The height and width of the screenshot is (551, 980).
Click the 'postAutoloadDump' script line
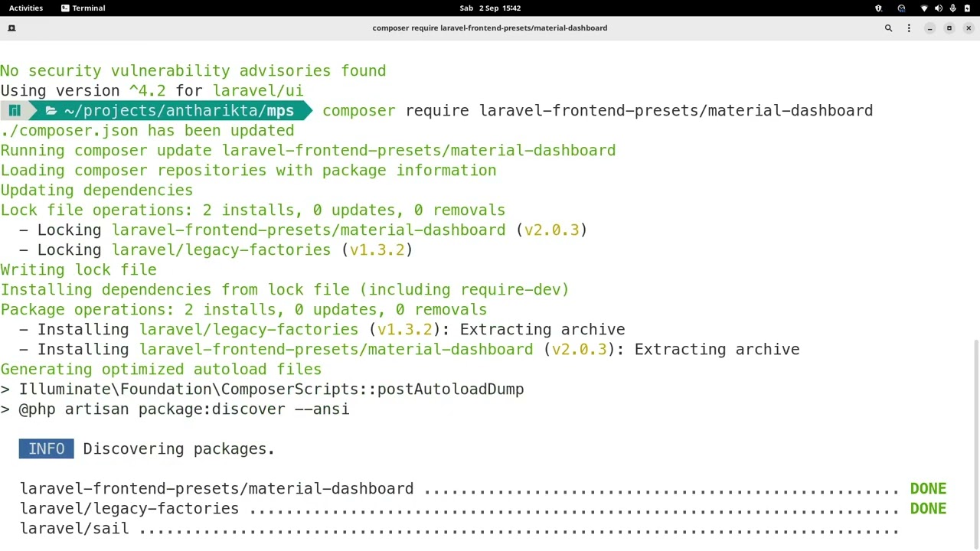coord(262,389)
